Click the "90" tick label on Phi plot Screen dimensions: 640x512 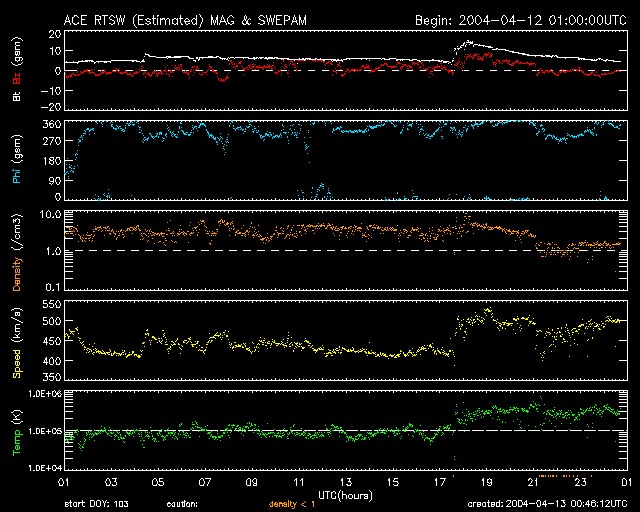[x=56, y=181]
